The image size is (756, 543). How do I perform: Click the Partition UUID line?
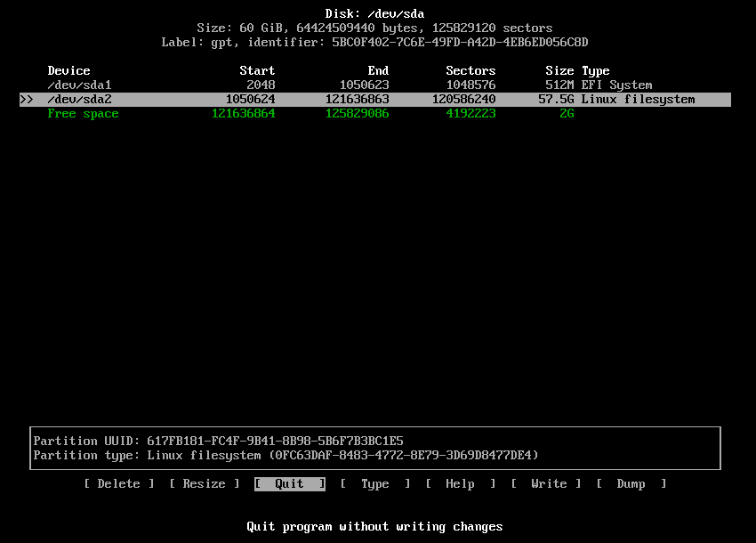pos(218,442)
